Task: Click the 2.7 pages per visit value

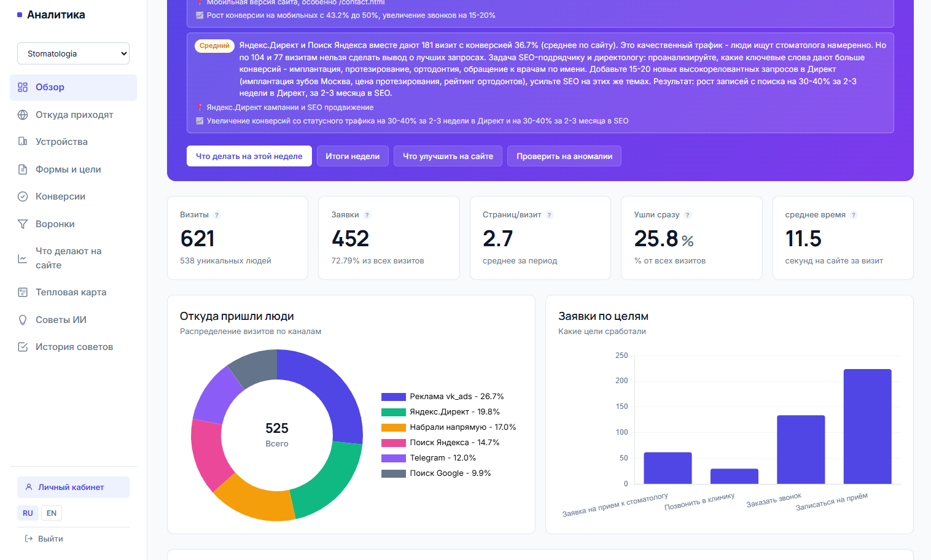Action: pyautogui.click(x=497, y=238)
